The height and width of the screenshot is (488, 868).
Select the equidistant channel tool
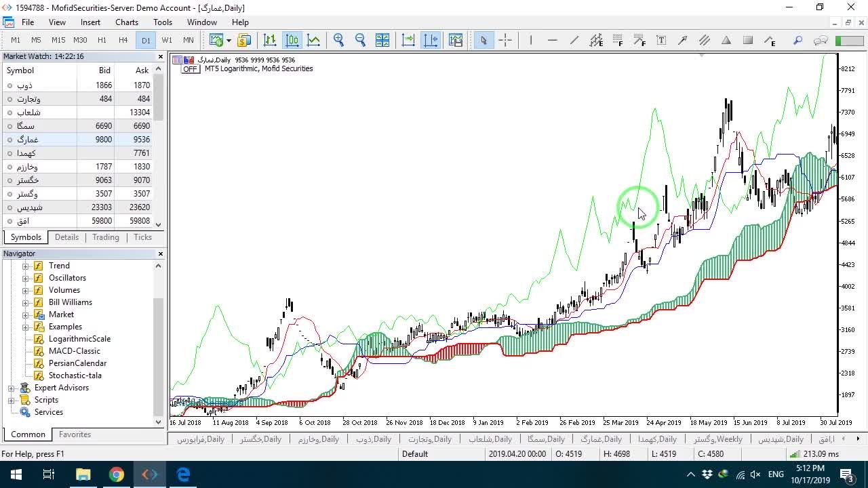tap(596, 40)
